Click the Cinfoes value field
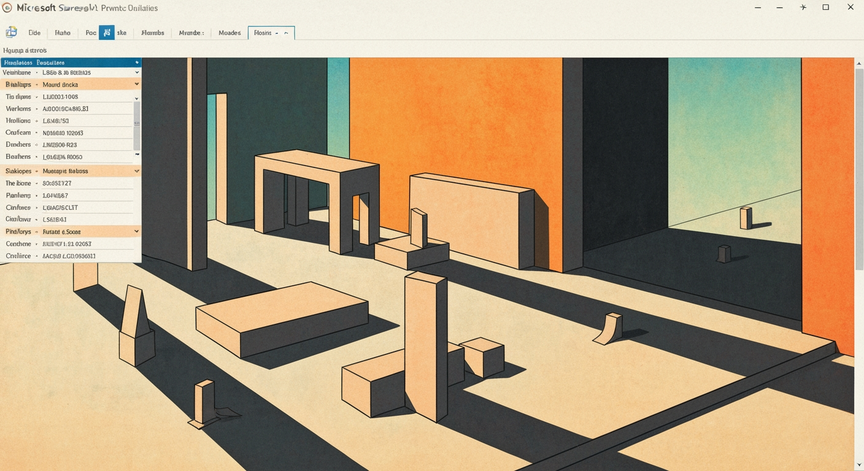This screenshot has width=864, height=471. coord(87,208)
